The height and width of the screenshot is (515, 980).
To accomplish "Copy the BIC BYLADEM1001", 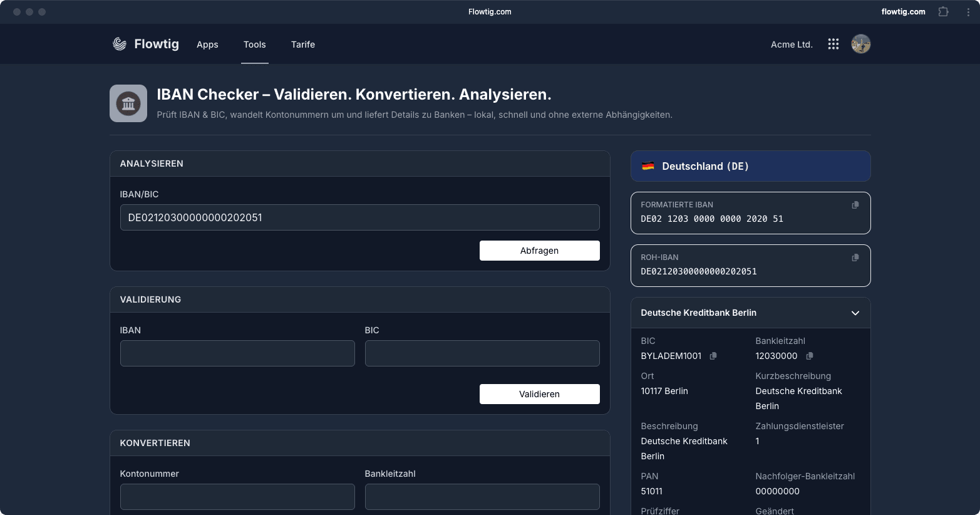I will point(713,356).
